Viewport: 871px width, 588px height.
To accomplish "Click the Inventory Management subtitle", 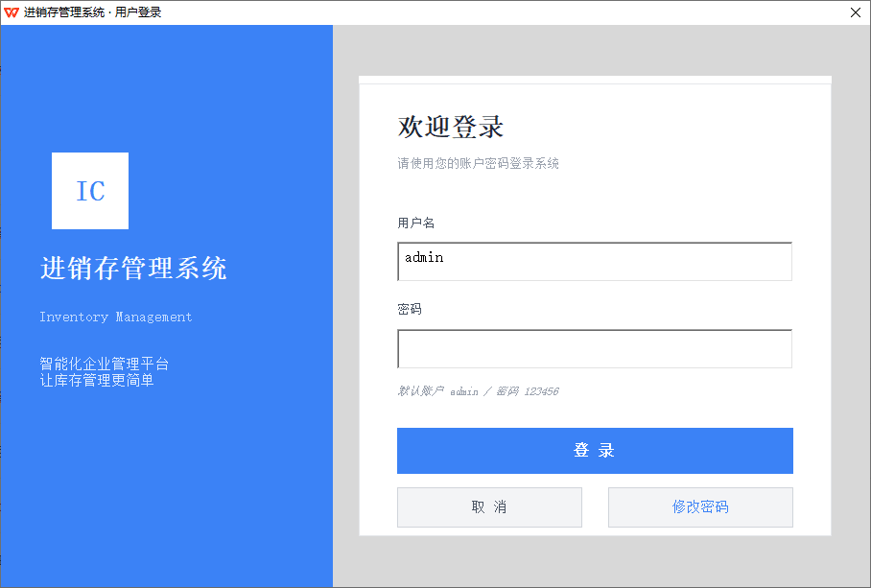I will coord(115,318).
